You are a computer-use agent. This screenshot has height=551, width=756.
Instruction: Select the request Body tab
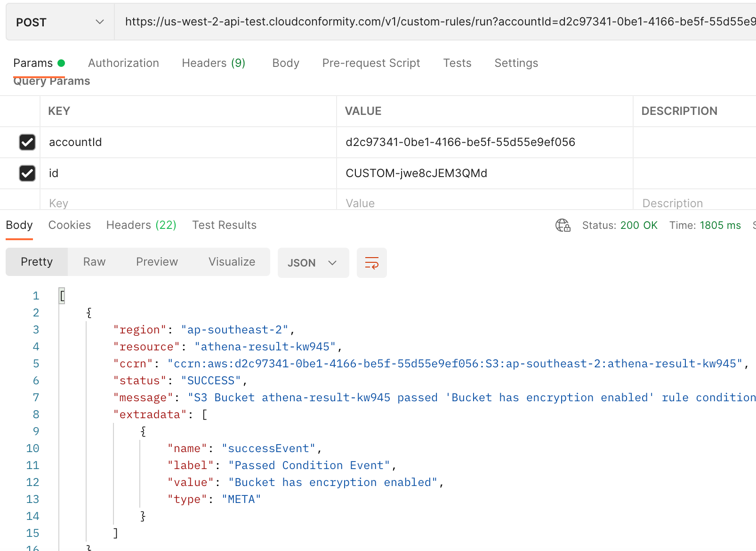point(285,63)
